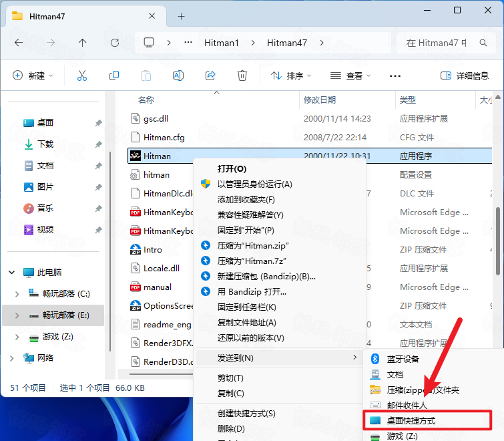Choose 打开(O) in context menu

click(x=280, y=169)
